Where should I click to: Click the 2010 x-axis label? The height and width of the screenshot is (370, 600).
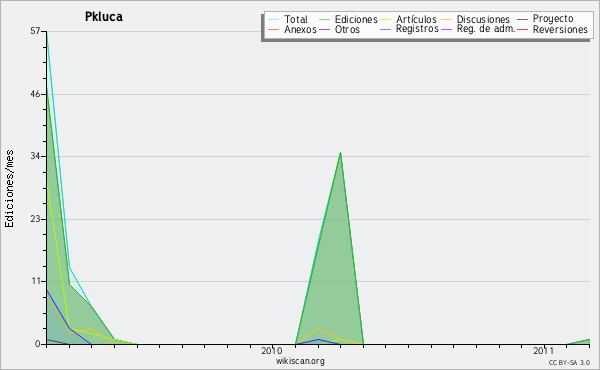[272, 351]
